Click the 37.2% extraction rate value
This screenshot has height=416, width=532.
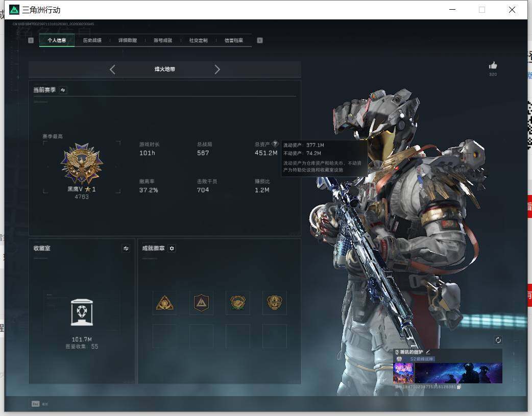(149, 190)
